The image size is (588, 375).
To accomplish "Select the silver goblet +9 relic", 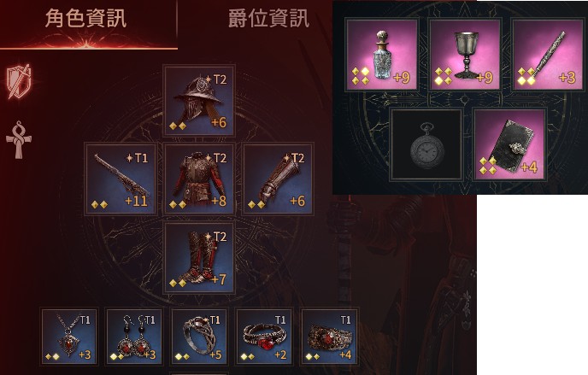I will (x=465, y=55).
